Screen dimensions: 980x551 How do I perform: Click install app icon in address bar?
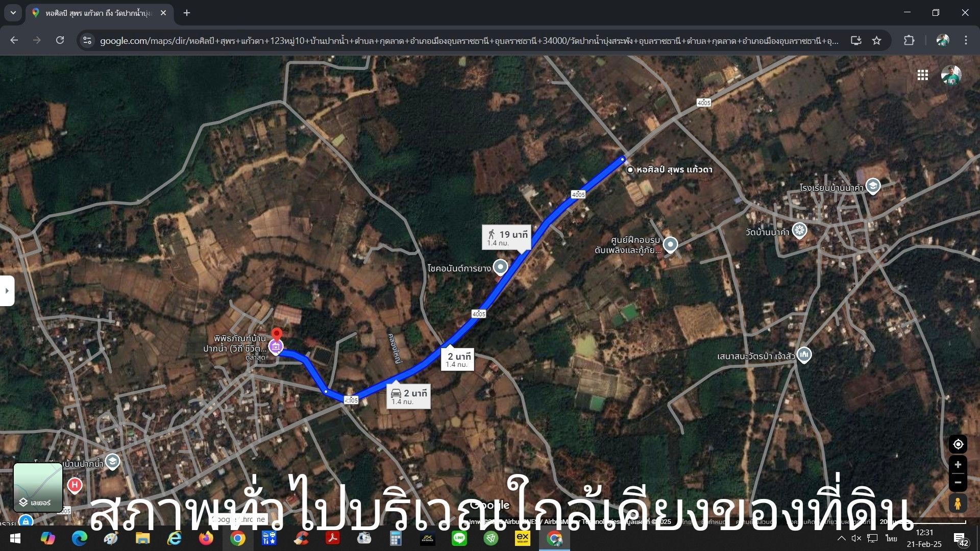click(856, 40)
